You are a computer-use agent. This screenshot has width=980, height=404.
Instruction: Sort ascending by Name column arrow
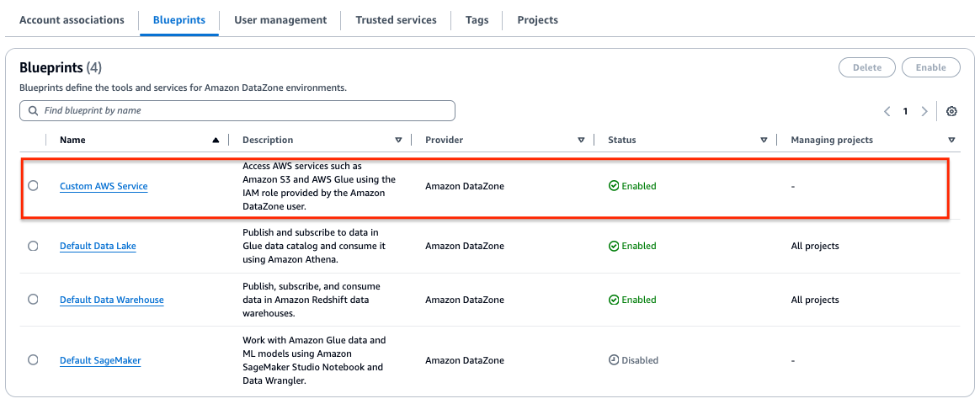coord(216,140)
